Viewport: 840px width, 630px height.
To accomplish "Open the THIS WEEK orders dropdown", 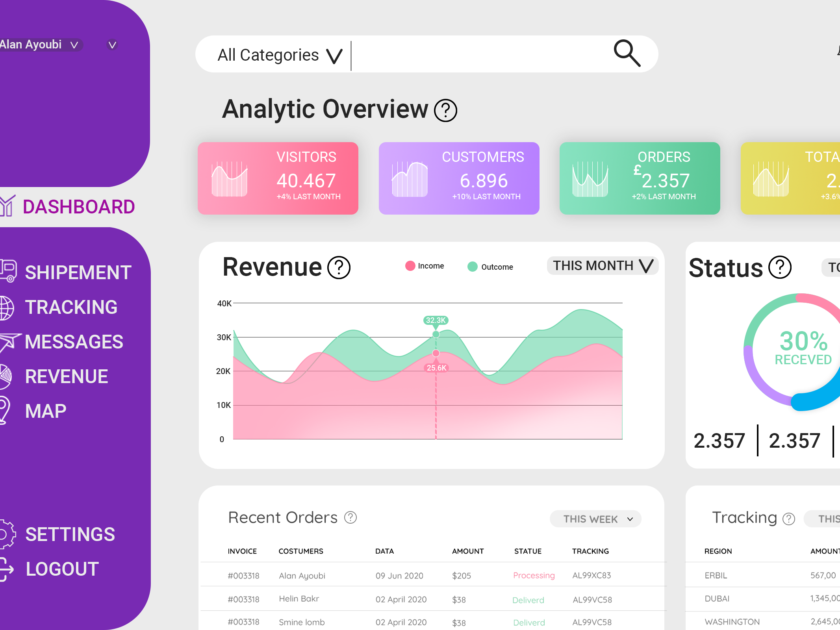I will click(595, 519).
